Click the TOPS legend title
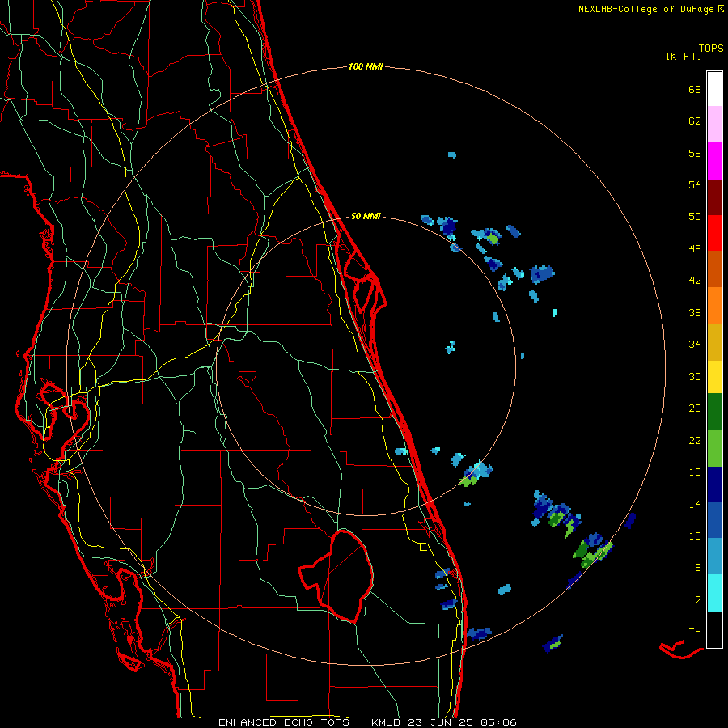 coord(711,48)
